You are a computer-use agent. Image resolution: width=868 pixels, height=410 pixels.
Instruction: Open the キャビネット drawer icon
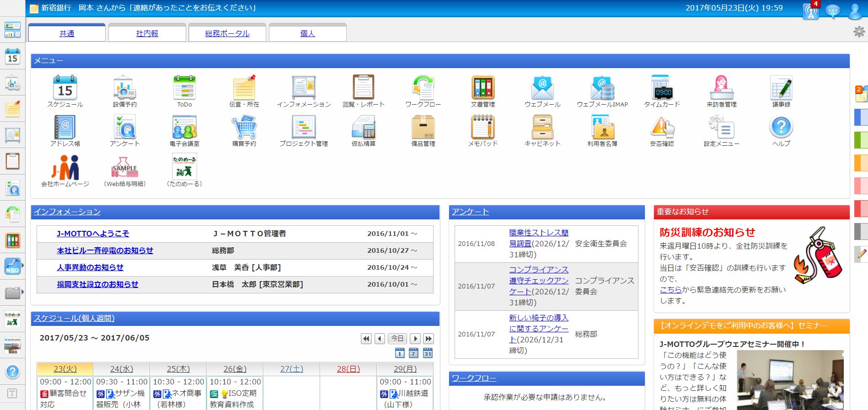coord(542,128)
